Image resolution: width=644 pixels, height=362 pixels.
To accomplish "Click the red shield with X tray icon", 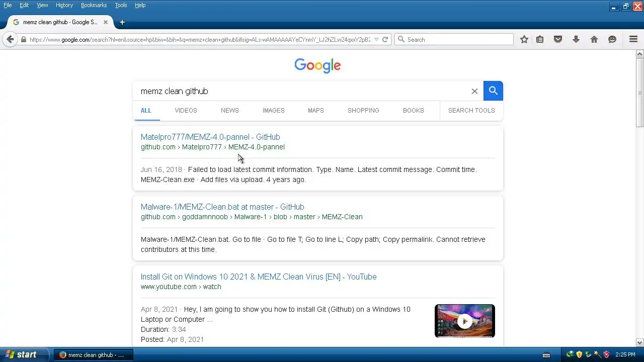I will (x=606, y=354).
